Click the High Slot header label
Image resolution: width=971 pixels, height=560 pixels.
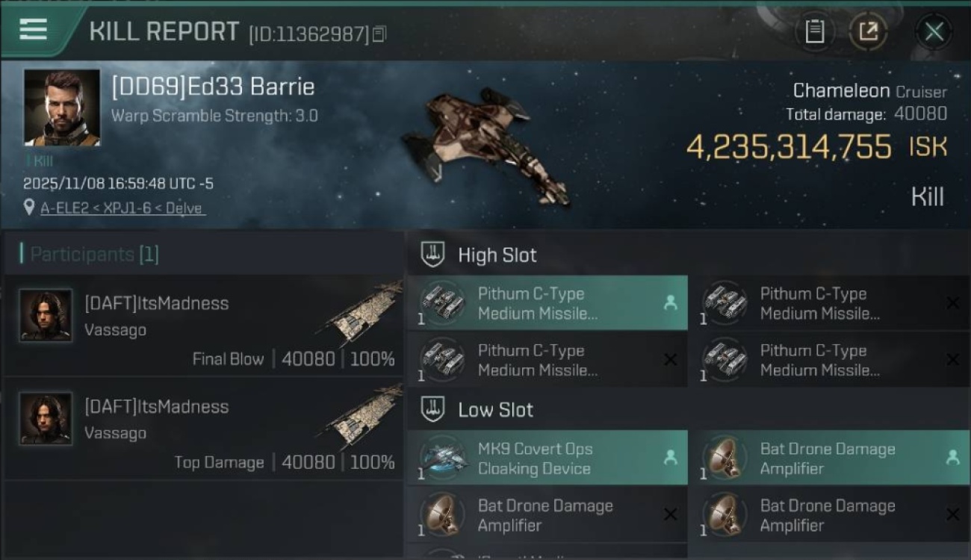click(x=497, y=255)
